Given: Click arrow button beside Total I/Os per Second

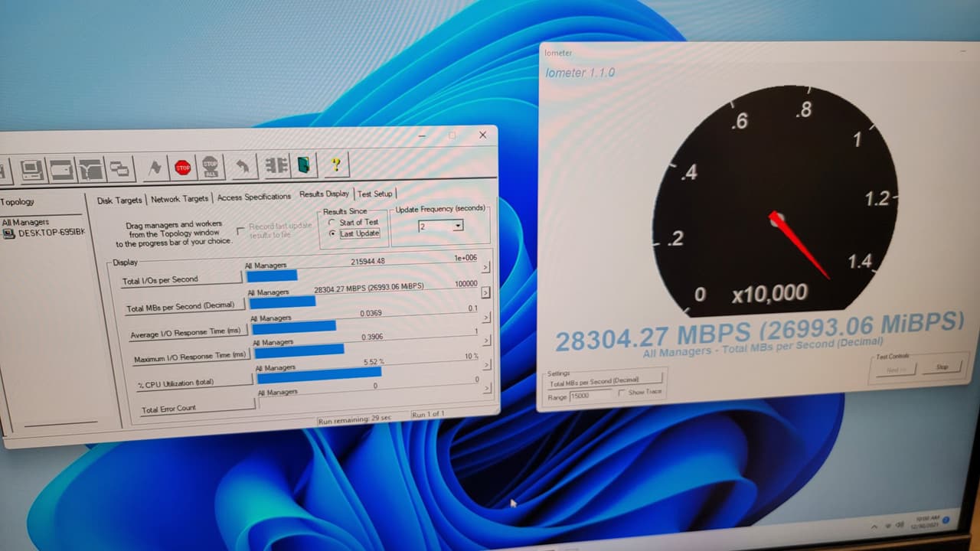Looking at the screenshot, I should pyautogui.click(x=485, y=268).
